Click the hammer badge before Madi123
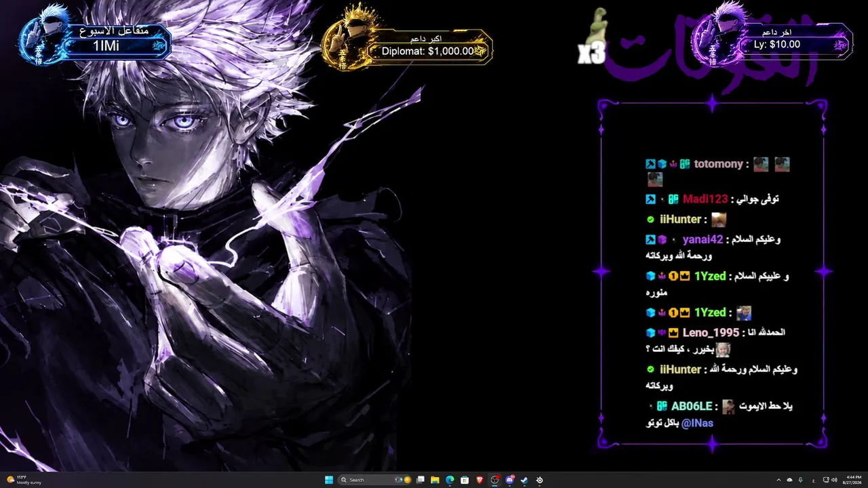 pos(650,199)
